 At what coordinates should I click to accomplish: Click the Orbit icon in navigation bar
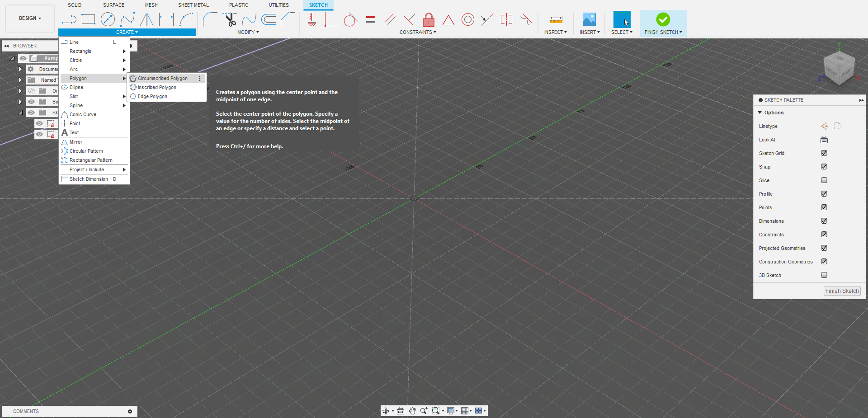[386, 411]
